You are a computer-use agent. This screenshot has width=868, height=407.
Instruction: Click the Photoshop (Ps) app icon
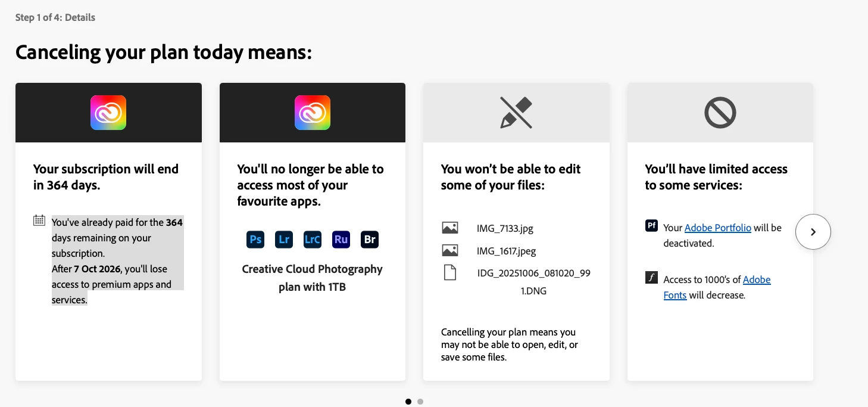(x=255, y=240)
